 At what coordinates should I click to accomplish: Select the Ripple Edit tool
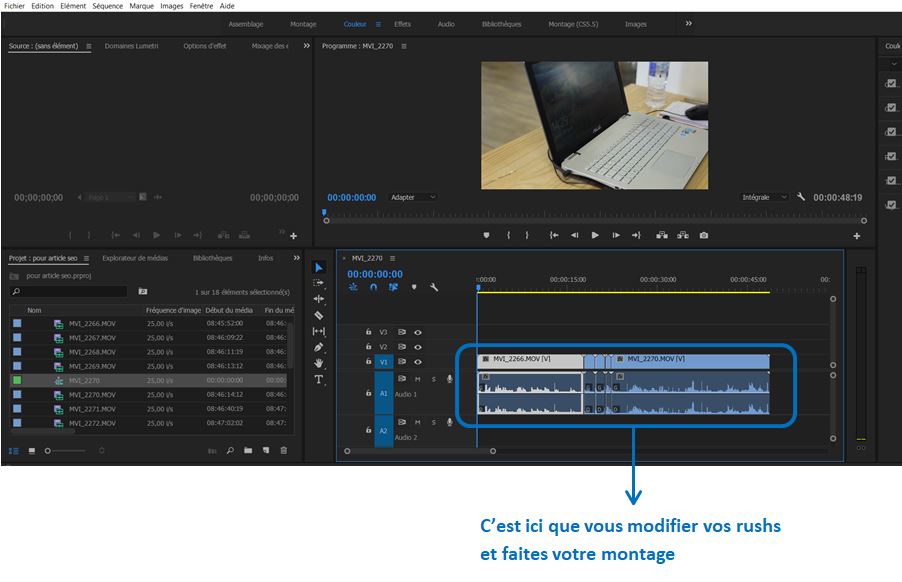(318, 299)
